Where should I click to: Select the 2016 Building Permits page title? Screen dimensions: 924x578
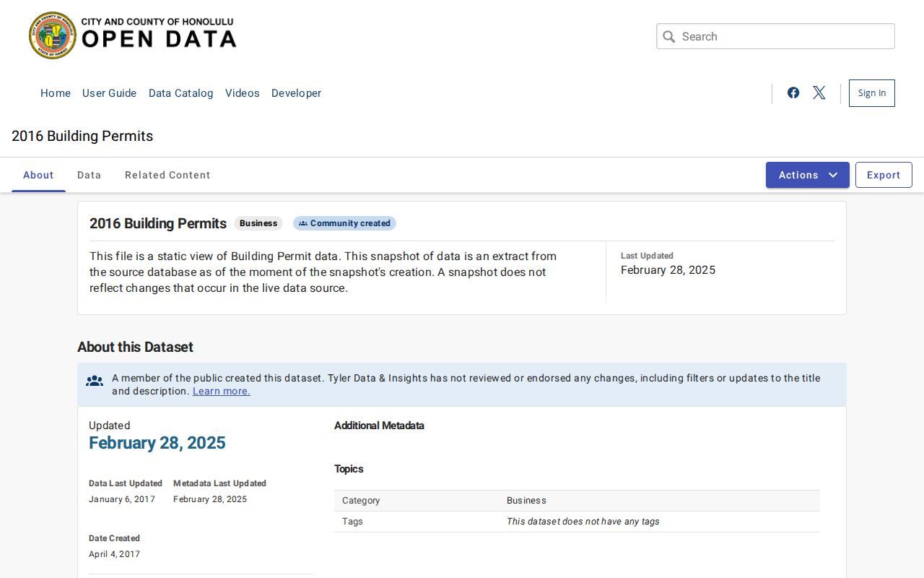(82, 136)
